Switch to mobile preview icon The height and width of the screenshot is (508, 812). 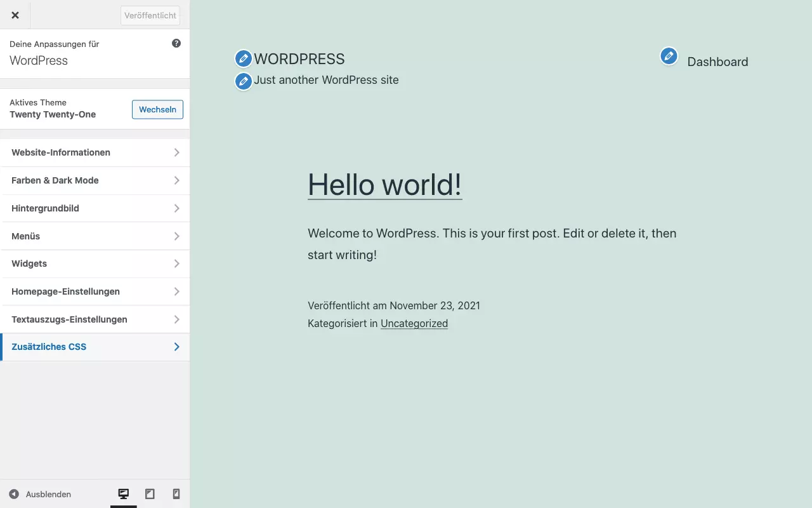coord(176,494)
